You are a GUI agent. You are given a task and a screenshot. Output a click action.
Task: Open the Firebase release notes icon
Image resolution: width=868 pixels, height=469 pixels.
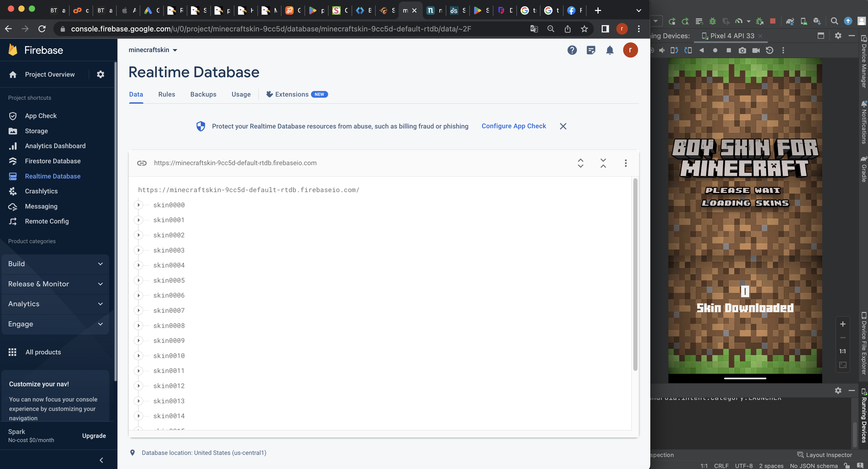click(591, 50)
